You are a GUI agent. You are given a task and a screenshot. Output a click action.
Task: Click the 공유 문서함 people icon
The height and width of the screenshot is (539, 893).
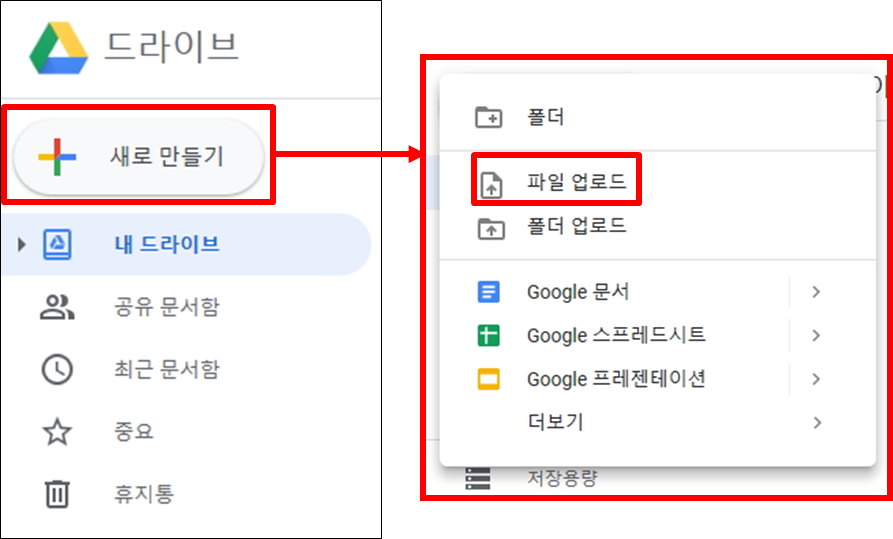pyautogui.click(x=57, y=307)
